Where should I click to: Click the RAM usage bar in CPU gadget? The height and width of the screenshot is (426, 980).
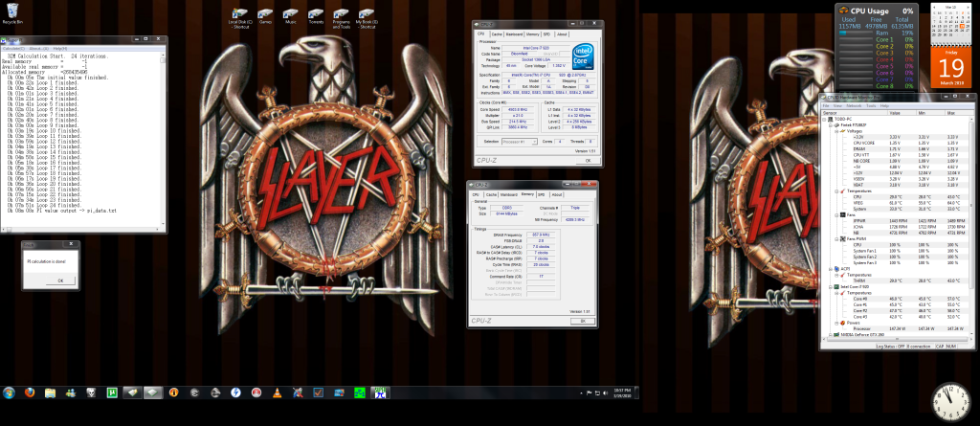coord(855,33)
